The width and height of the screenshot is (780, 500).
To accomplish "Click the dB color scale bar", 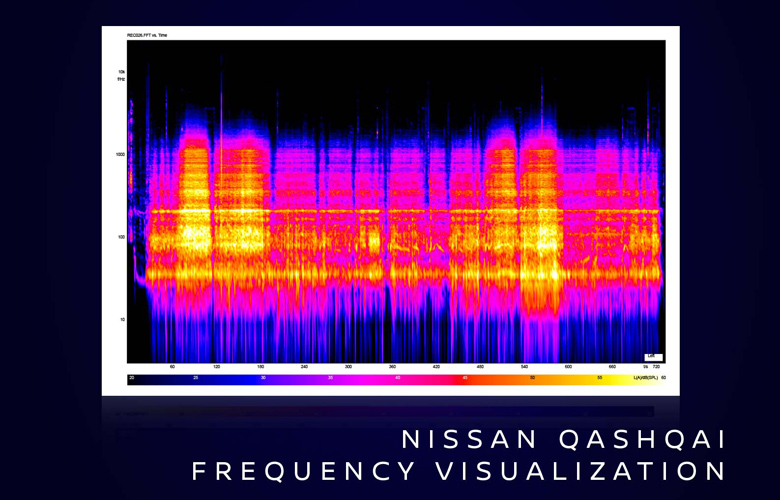I will tap(396, 379).
